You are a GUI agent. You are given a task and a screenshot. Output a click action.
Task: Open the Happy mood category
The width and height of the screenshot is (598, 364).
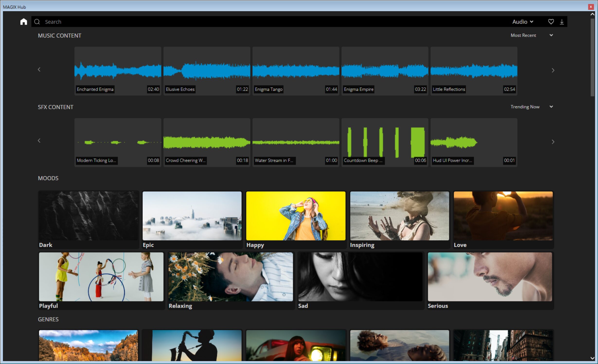[x=296, y=220]
